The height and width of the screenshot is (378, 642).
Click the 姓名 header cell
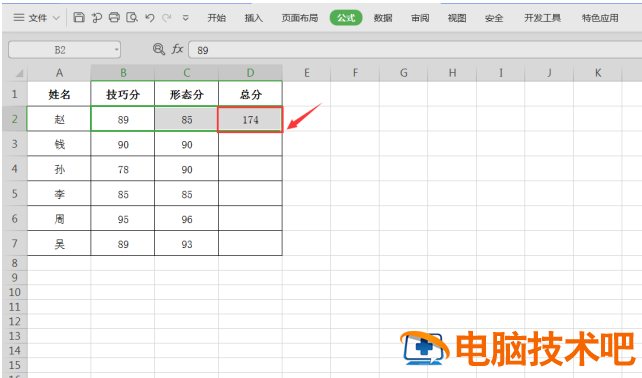click(x=59, y=94)
